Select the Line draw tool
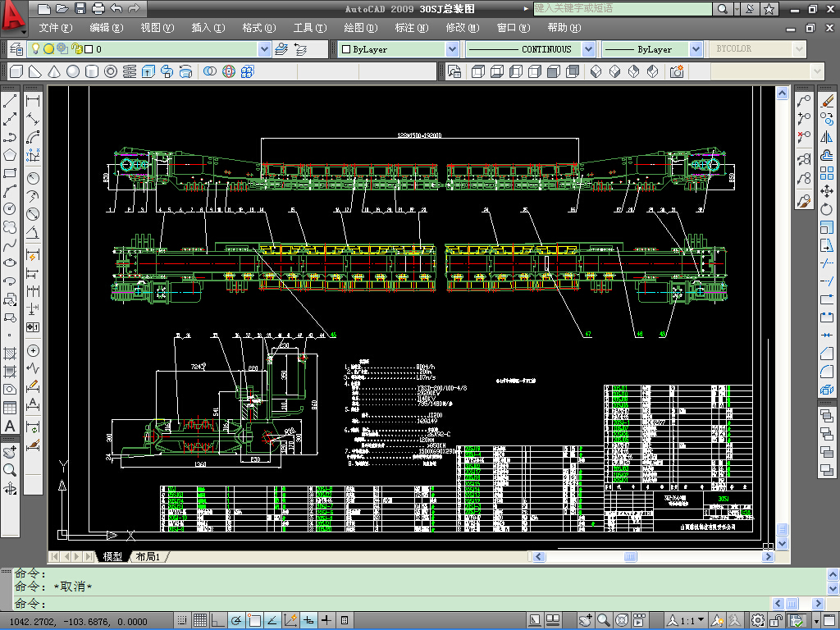Viewport: 840px width, 630px height. [x=10, y=101]
